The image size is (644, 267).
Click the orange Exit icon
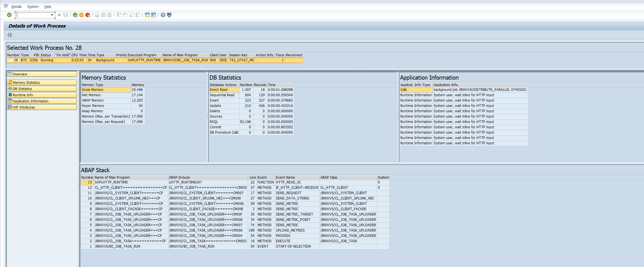pyautogui.click(x=81, y=15)
